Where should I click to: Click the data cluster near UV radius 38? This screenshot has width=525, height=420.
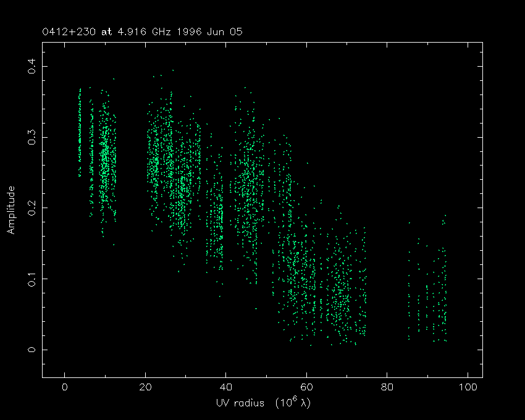[219, 216]
